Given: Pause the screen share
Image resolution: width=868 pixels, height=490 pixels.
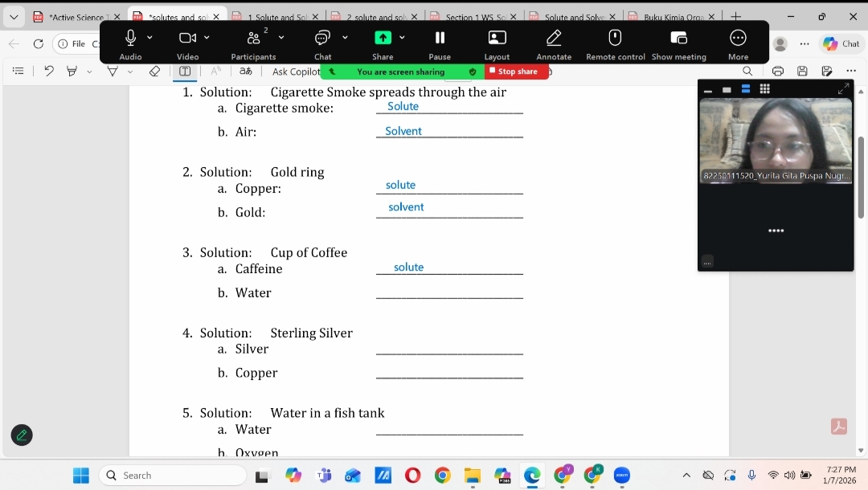Looking at the screenshot, I should click(x=440, y=38).
